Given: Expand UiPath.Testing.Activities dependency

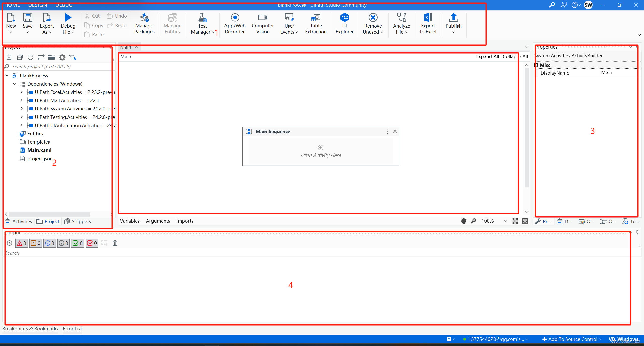Looking at the screenshot, I should tap(22, 117).
